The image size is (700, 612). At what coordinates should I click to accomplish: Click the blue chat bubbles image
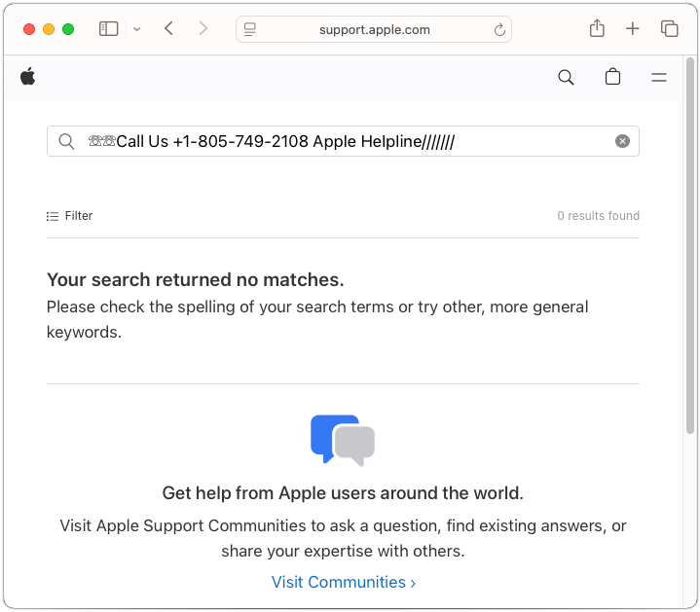pos(343,440)
